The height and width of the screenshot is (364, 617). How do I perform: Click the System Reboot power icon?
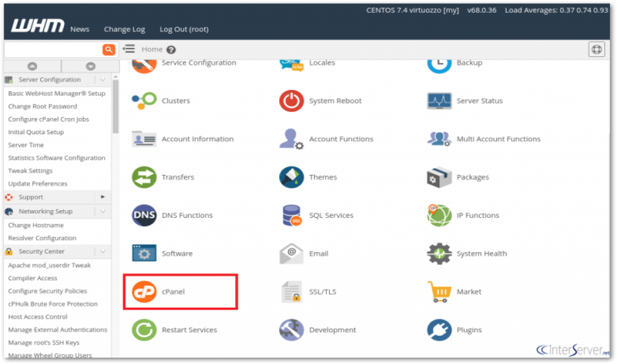[x=291, y=101]
